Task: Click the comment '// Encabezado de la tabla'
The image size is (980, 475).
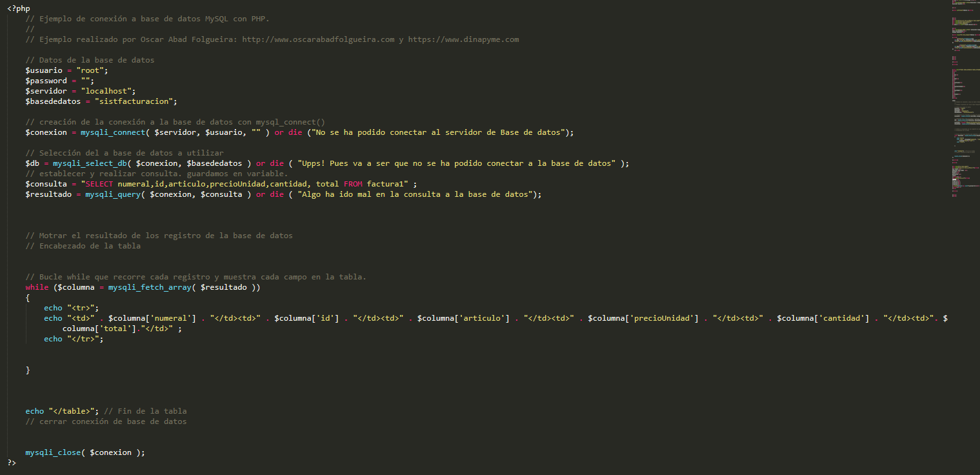Action: (83, 246)
